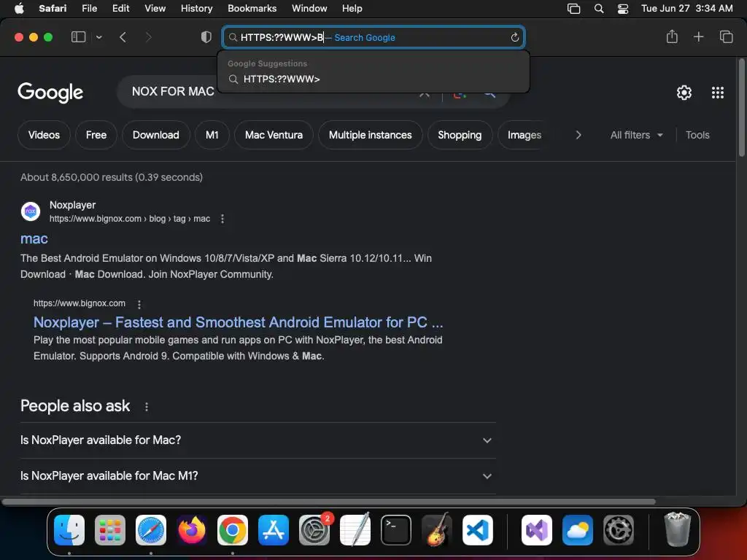The image size is (747, 560).
Task: Open App Store from the Dock
Action: pyautogui.click(x=274, y=529)
